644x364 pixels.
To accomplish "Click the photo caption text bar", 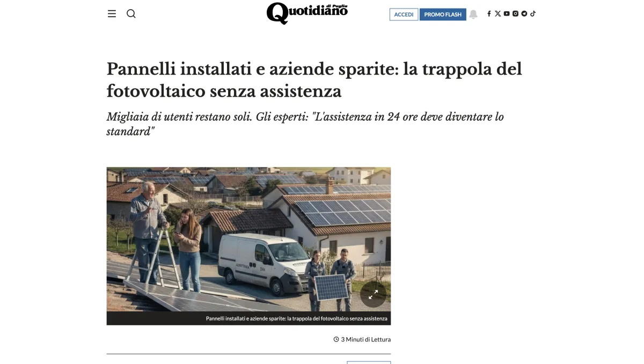I will pos(248,318).
